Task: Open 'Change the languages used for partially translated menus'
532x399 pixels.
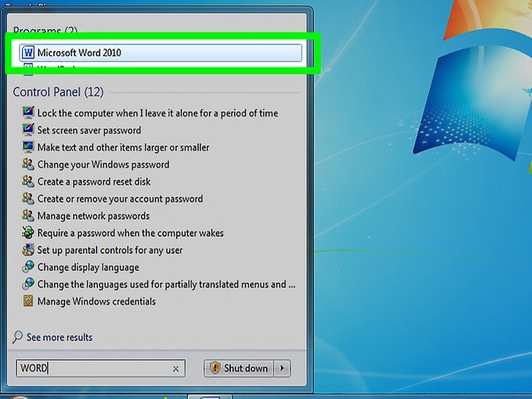Action: point(167,284)
